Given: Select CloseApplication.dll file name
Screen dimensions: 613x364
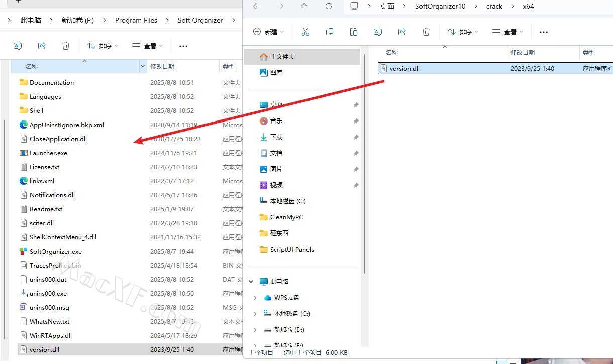Looking at the screenshot, I should [x=58, y=139].
